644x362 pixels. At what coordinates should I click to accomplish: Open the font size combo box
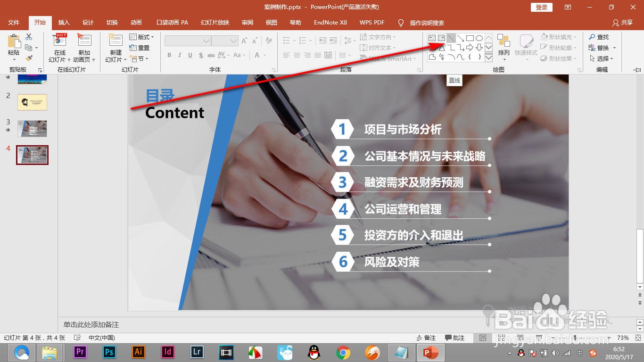[225, 41]
